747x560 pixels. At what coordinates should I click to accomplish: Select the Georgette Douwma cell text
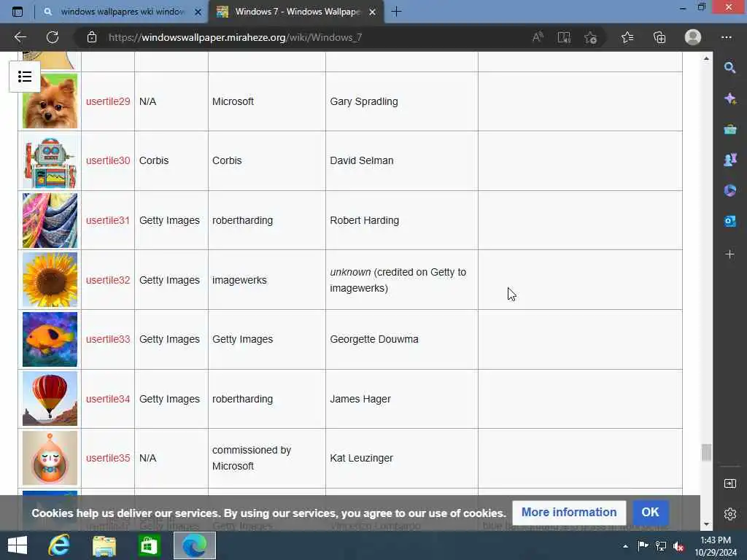click(374, 339)
